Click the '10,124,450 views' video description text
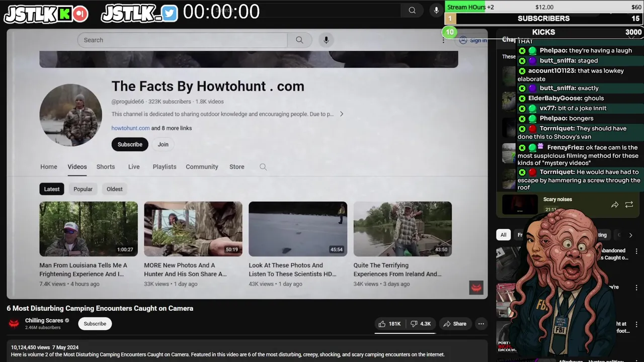The image size is (644, 362). (x=31, y=347)
